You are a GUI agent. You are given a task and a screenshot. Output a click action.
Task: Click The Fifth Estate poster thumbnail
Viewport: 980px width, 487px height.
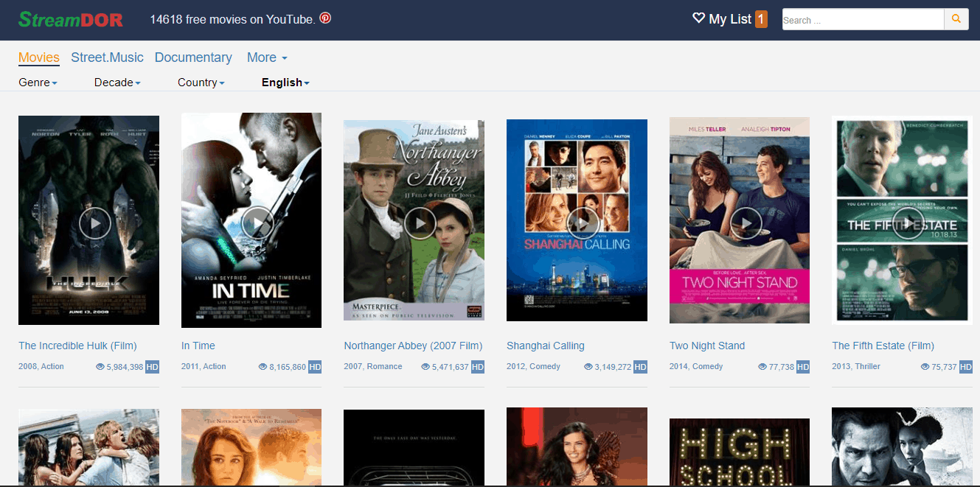(x=902, y=220)
